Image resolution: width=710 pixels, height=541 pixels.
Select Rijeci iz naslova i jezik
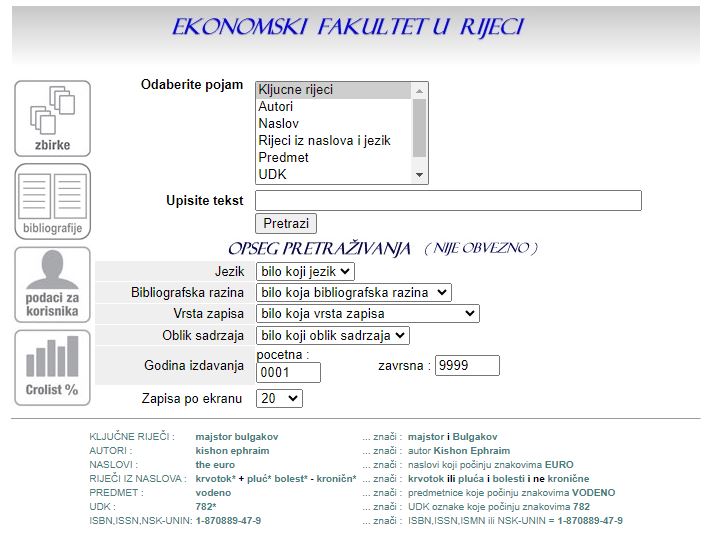(x=334, y=141)
